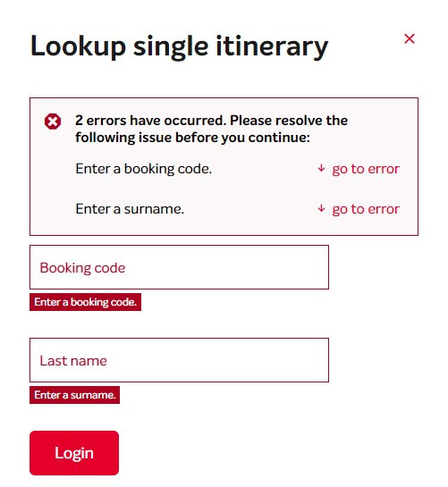Click the 'Booking code' placeholder text
448x487 pixels.
(82, 268)
